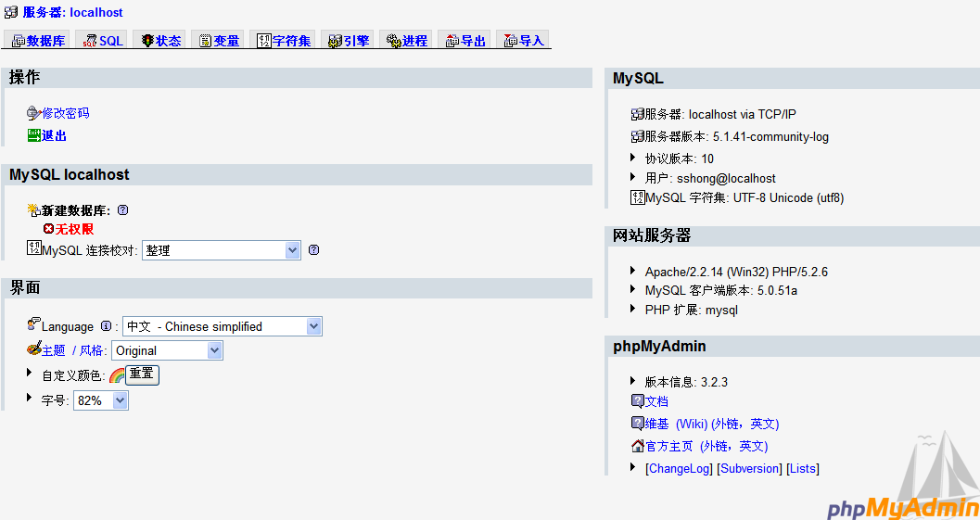
Task: Click the help icon beside 文档
Action: pyautogui.click(x=638, y=400)
